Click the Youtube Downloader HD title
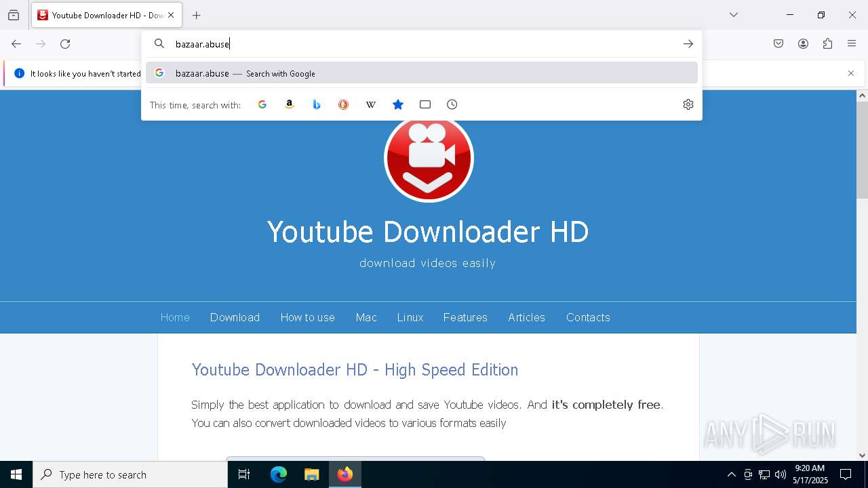 tap(428, 232)
